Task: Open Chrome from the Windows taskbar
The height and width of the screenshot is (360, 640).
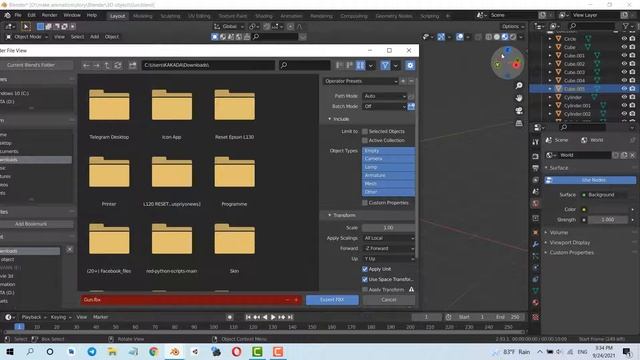Action: click(153, 352)
